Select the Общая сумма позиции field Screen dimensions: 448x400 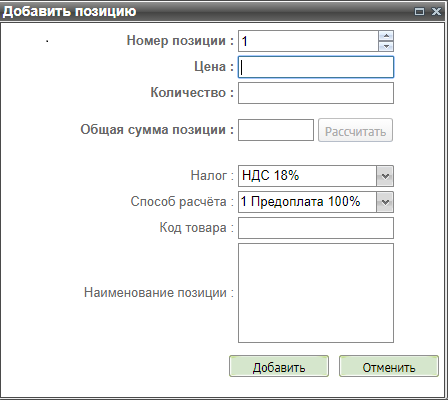coord(276,130)
